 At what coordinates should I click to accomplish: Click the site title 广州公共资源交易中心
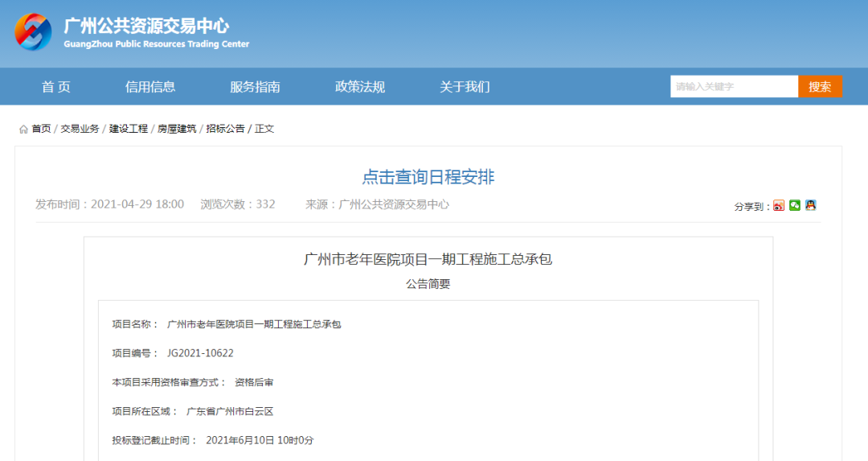click(146, 25)
